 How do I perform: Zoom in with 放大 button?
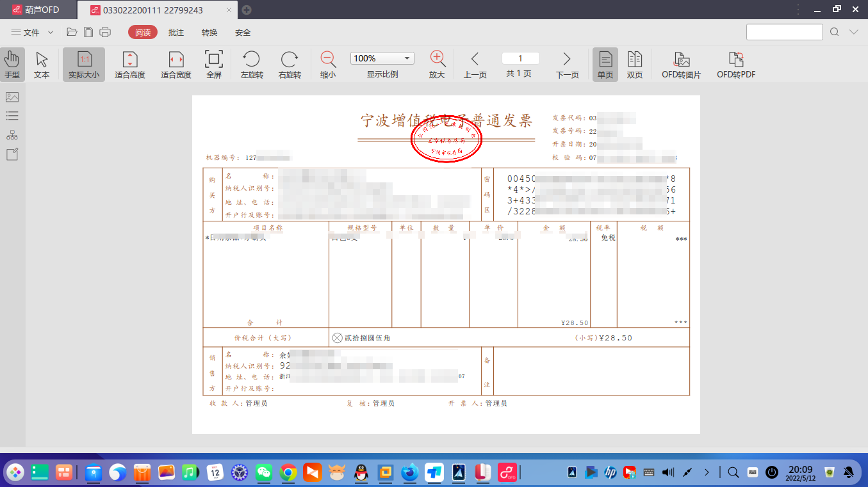click(438, 65)
